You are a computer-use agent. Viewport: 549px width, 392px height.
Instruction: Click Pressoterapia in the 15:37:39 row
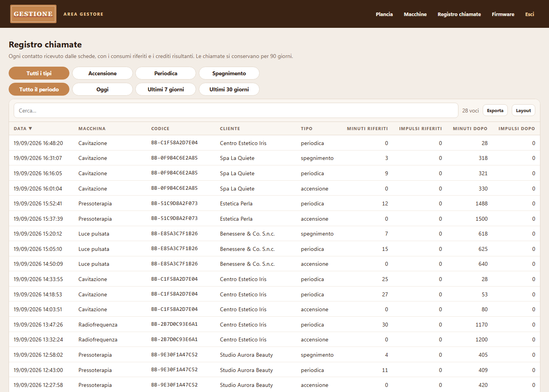coord(95,219)
